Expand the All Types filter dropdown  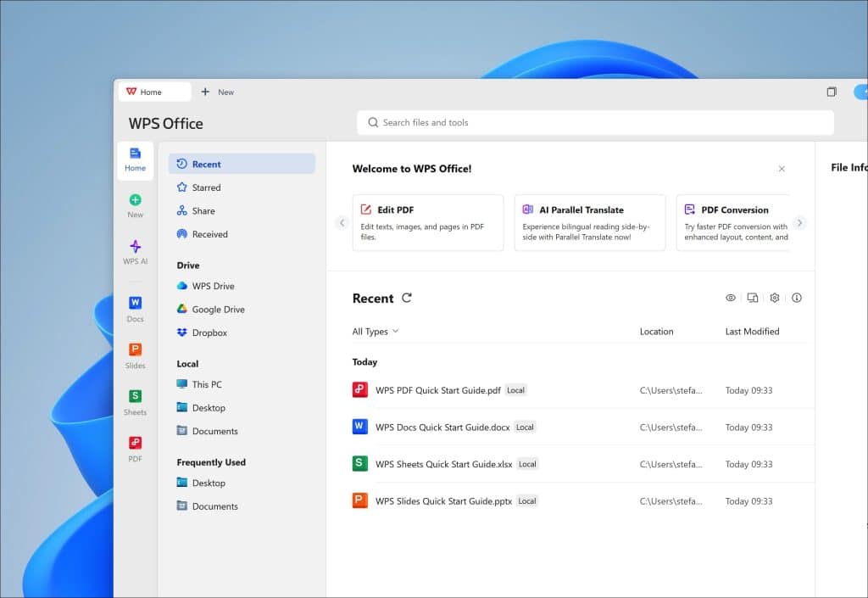pos(376,332)
